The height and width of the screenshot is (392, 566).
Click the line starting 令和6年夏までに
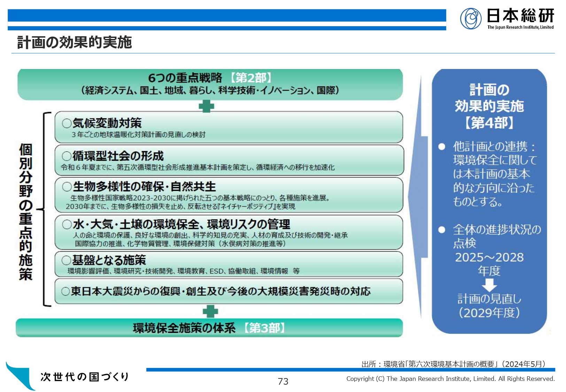(x=198, y=167)
